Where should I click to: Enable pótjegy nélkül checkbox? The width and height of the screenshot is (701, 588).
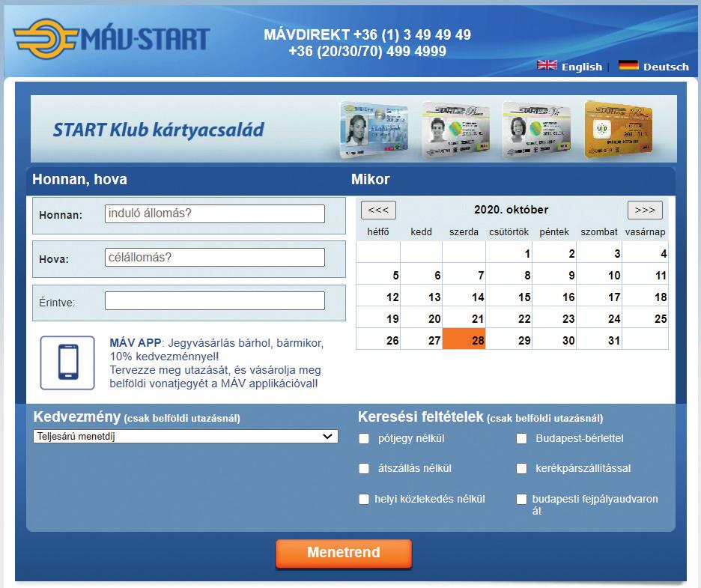364,439
